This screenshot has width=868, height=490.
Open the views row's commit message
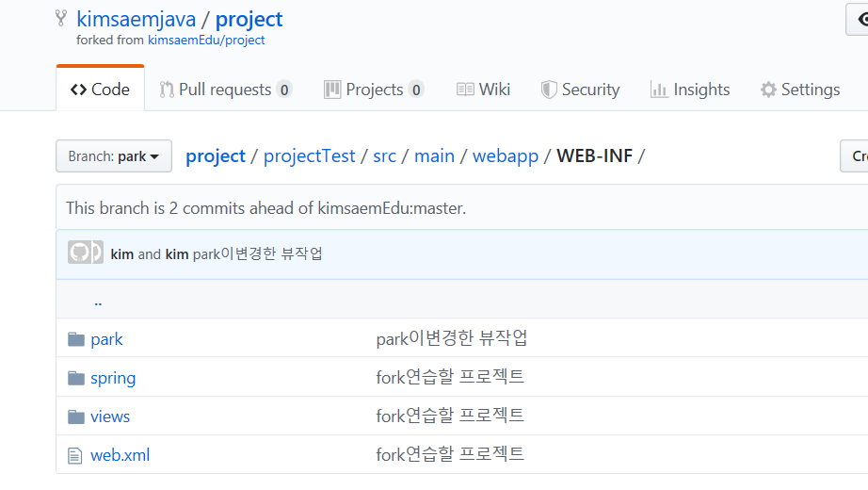coord(450,416)
